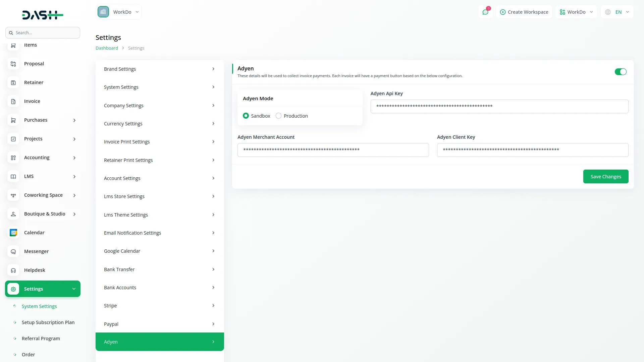Open the WorkDo workspace dropdown
The height and width of the screenshot is (362, 644).
576,12
